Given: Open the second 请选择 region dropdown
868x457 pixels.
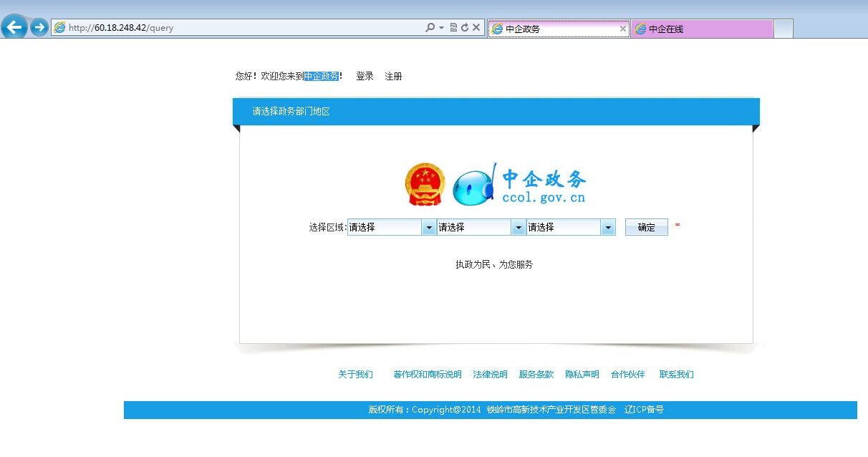Looking at the screenshot, I should [x=481, y=227].
